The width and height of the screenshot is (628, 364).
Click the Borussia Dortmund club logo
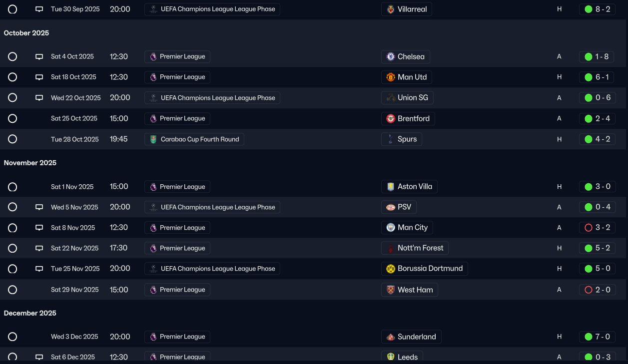[391, 269]
